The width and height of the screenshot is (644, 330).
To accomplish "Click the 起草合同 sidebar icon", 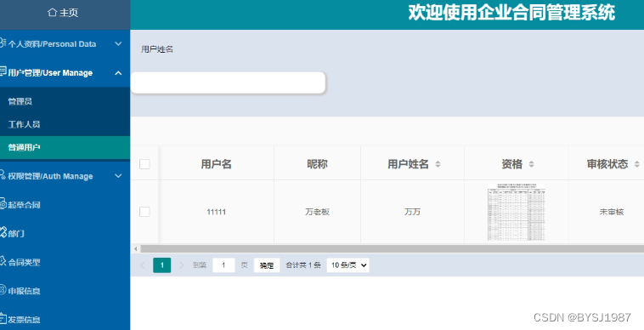I will click(3, 203).
